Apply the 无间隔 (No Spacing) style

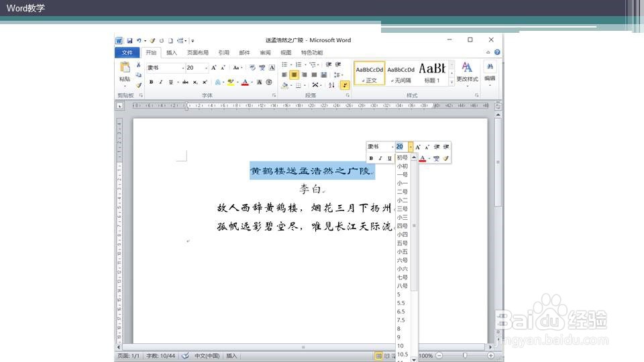pos(401,73)
